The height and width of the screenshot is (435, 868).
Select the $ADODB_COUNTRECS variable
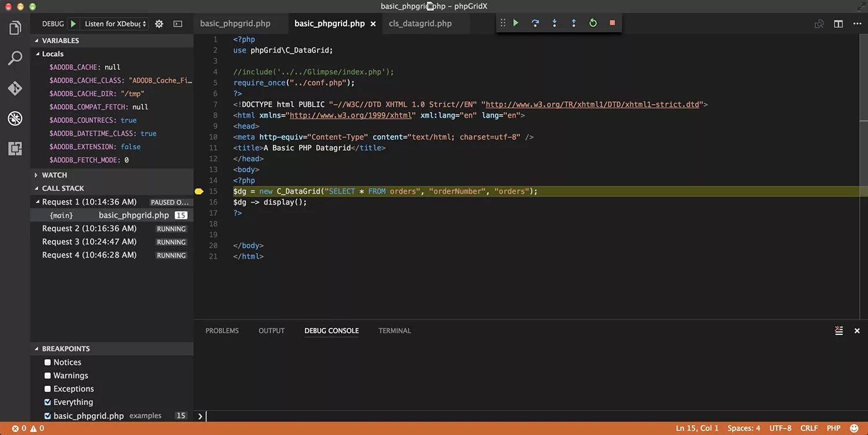(x=112, y=120)
